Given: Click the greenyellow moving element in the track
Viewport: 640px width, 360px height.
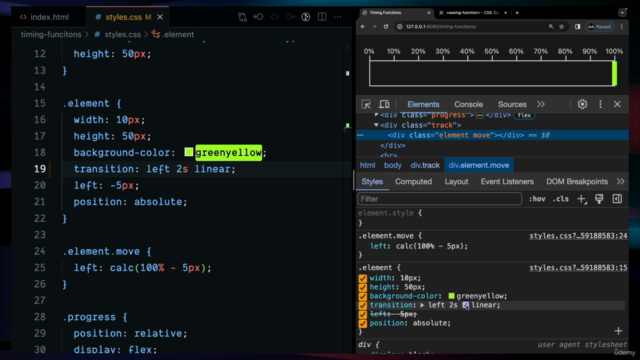Looking at the screenshot, I should [x=614, y=73].
